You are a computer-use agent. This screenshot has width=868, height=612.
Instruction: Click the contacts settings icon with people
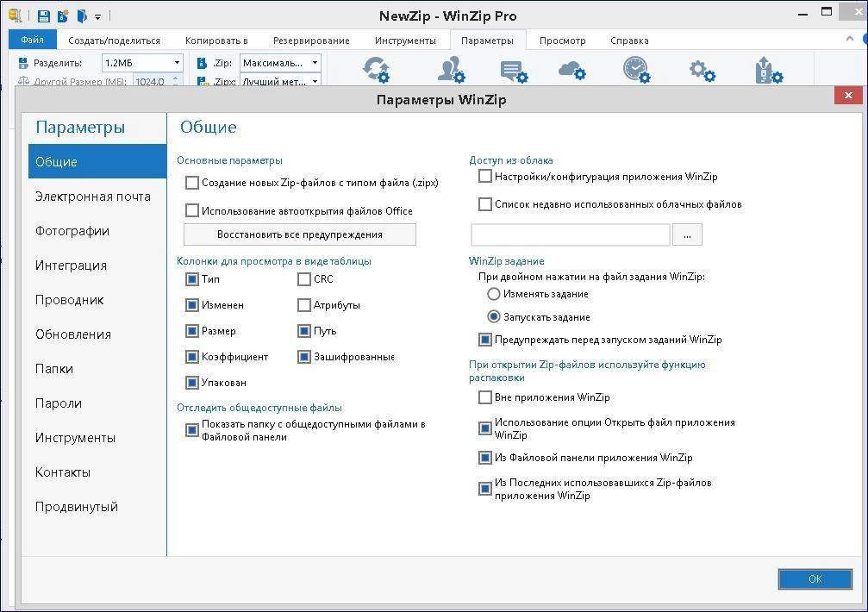tap(451, 70)
